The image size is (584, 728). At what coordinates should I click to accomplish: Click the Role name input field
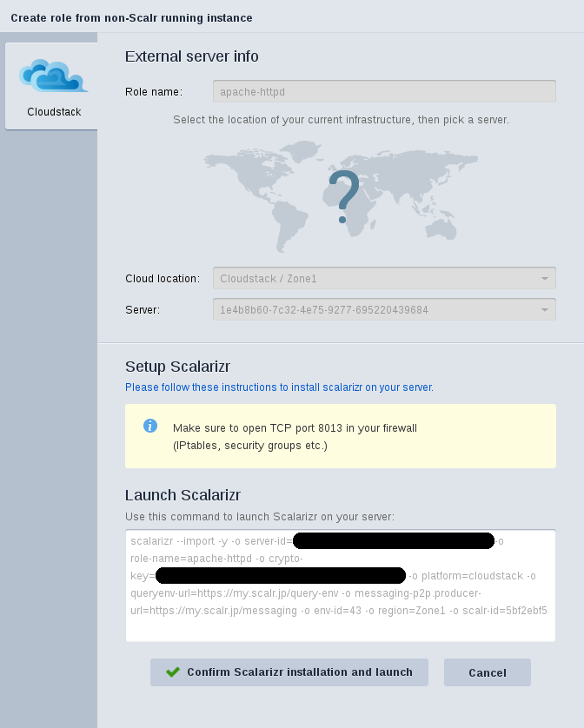[384, 91]
